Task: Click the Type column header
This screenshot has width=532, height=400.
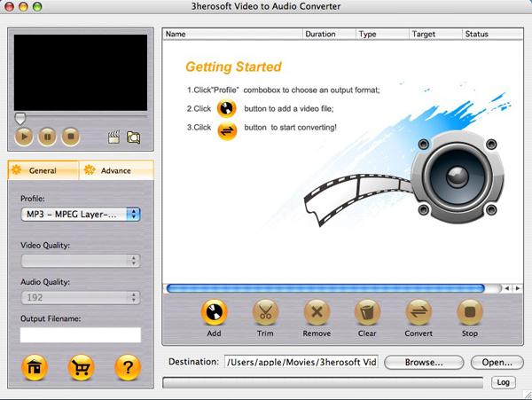Action: pyautogui.click(x=383, y=34)
